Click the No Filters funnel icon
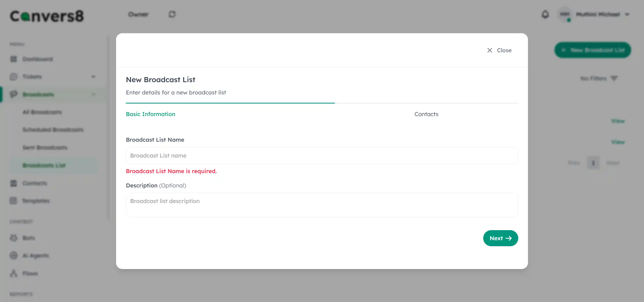The image size is (644, 302). click(614, 79)
